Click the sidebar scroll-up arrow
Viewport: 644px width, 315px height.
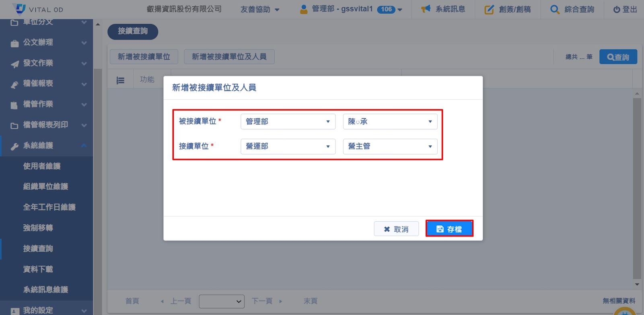click(x=98, y=25)
